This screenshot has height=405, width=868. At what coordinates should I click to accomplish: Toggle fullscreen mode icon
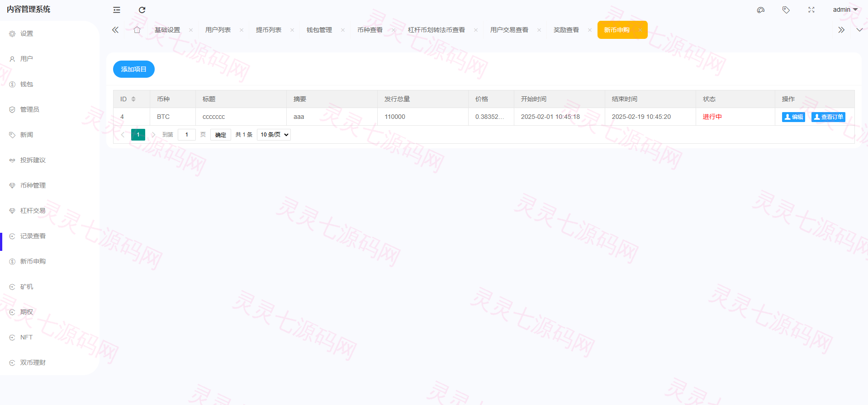811,10
